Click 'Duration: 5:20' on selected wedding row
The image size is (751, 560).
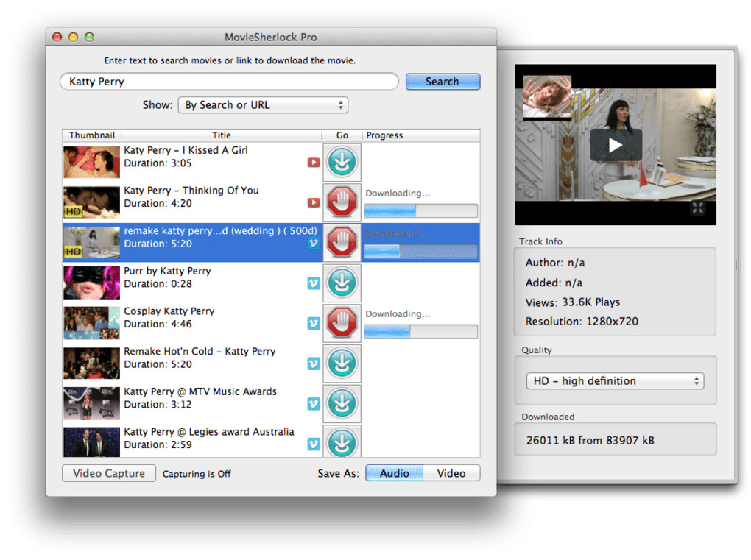[x=158, y=244]
